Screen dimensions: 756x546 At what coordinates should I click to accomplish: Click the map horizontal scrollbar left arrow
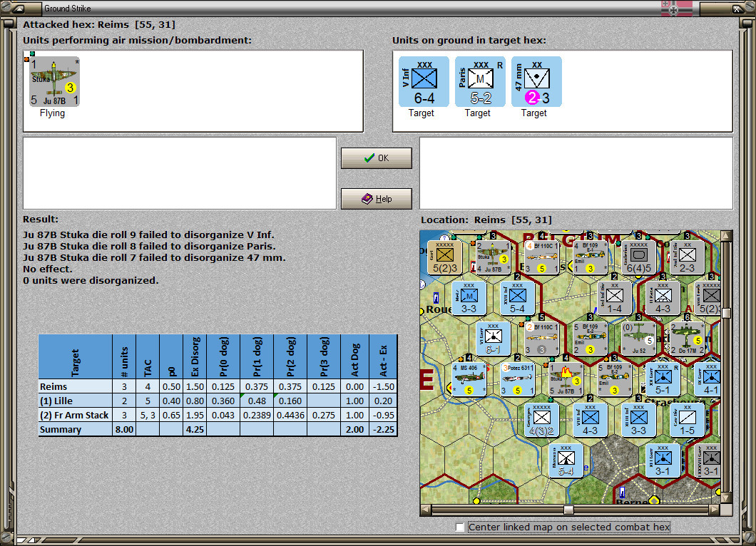[x=426, y=510]
